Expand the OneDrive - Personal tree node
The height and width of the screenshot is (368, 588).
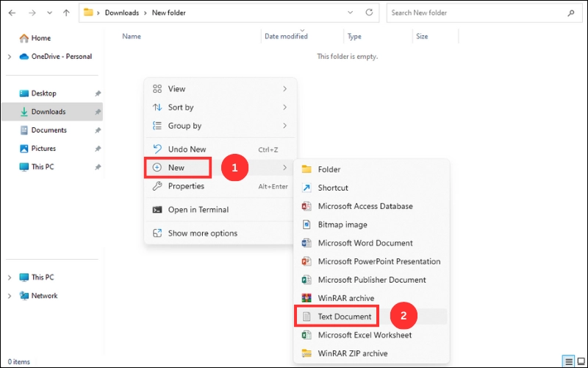click(x=10, y=57)
